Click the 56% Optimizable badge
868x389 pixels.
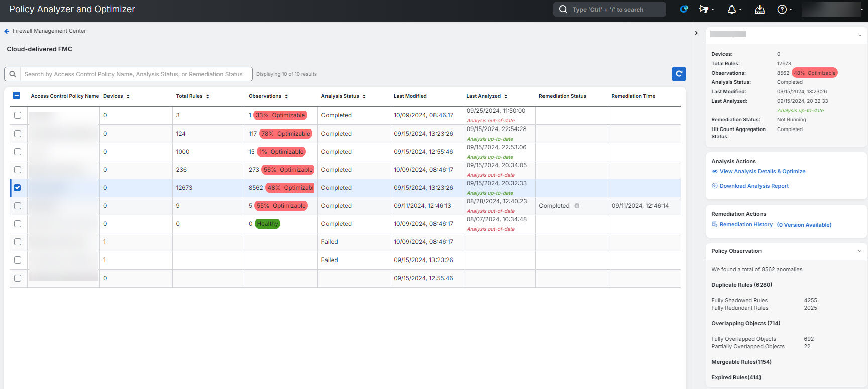pos(288,170)
